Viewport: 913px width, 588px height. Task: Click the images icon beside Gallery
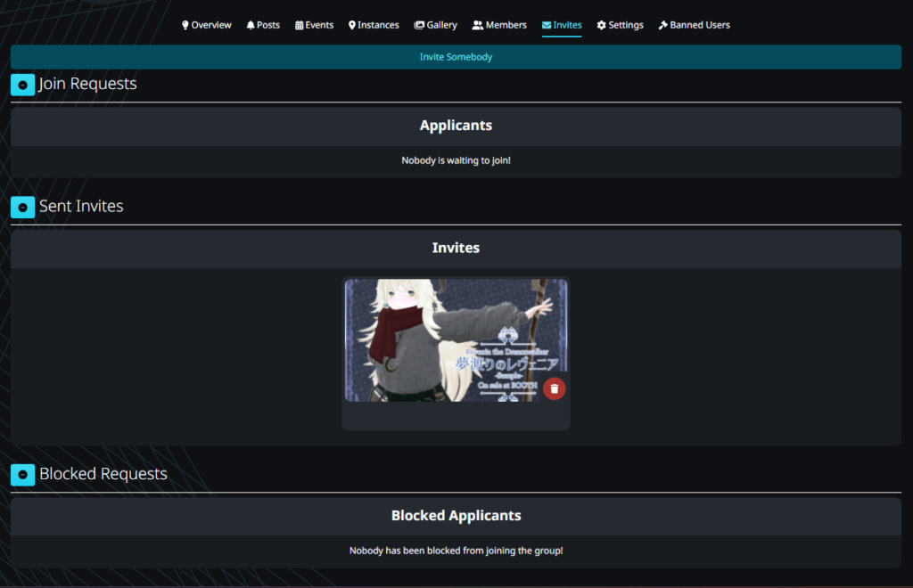(x=419, y=25)
